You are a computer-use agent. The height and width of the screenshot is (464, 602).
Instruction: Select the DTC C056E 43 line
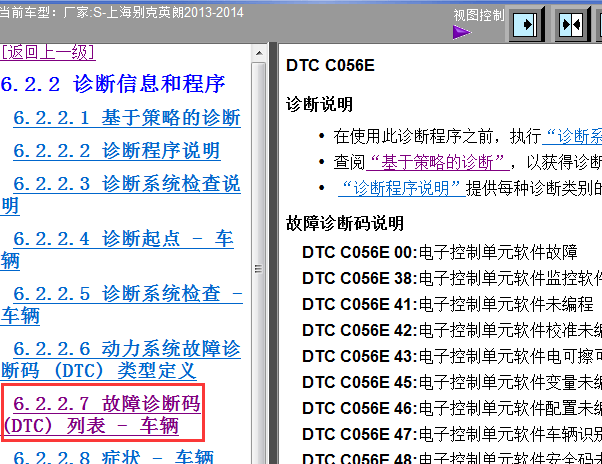(x=452, y=357)
